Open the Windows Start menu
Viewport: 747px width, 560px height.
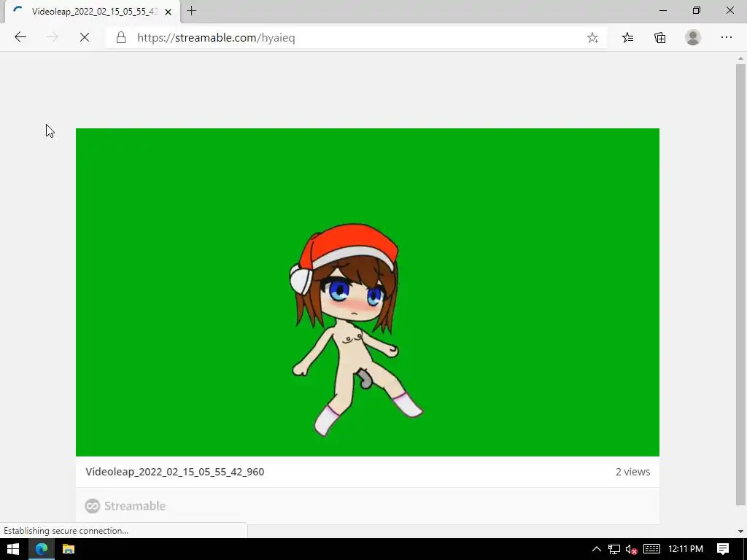coord(13,549)
